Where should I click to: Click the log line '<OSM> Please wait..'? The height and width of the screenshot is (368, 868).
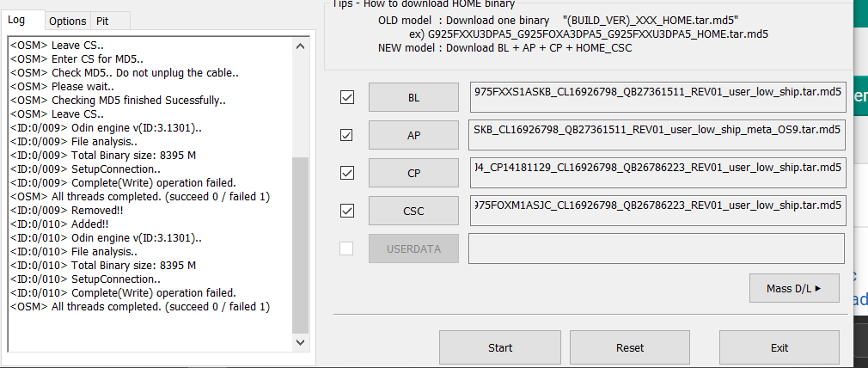click(63, 87)
